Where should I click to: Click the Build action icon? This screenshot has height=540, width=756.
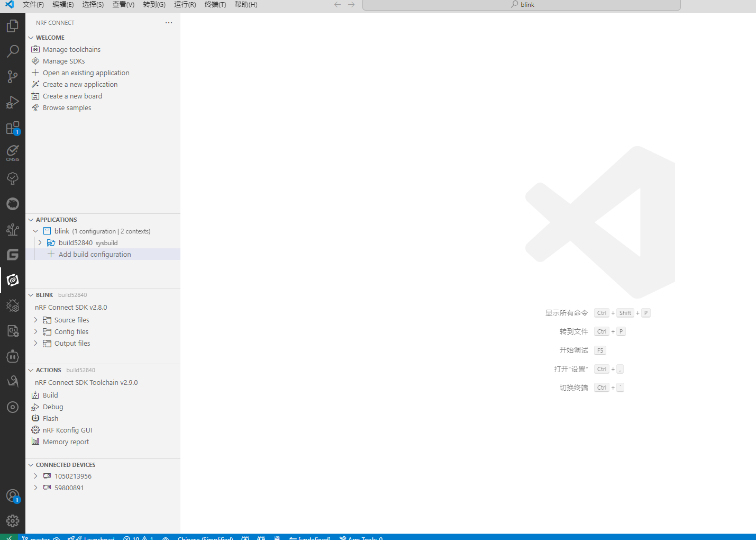(x=35, y=395)
